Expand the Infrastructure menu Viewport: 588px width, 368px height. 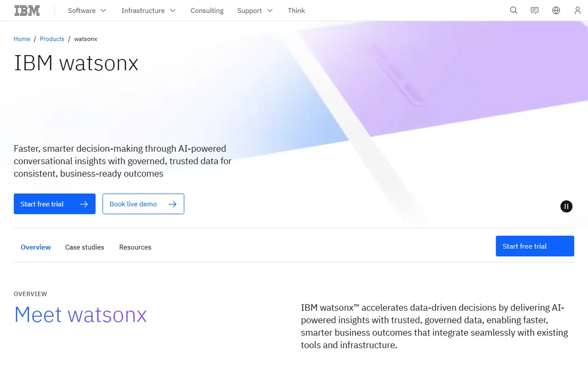[148, 11]
